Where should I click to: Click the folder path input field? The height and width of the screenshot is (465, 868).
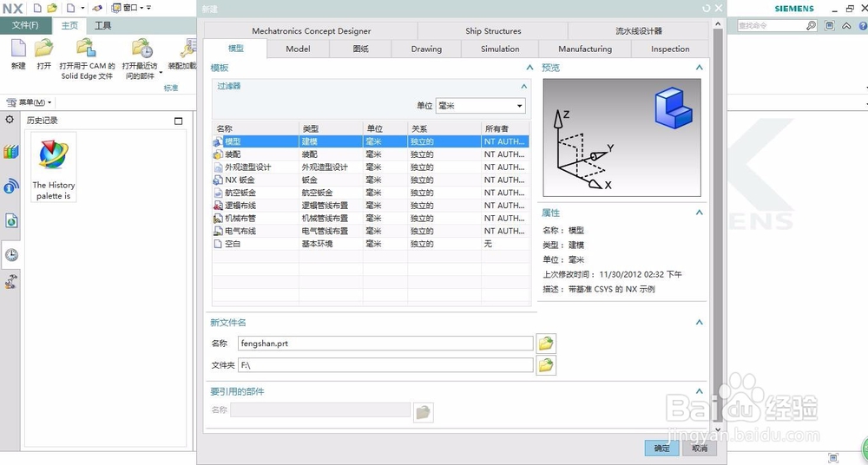385,365
